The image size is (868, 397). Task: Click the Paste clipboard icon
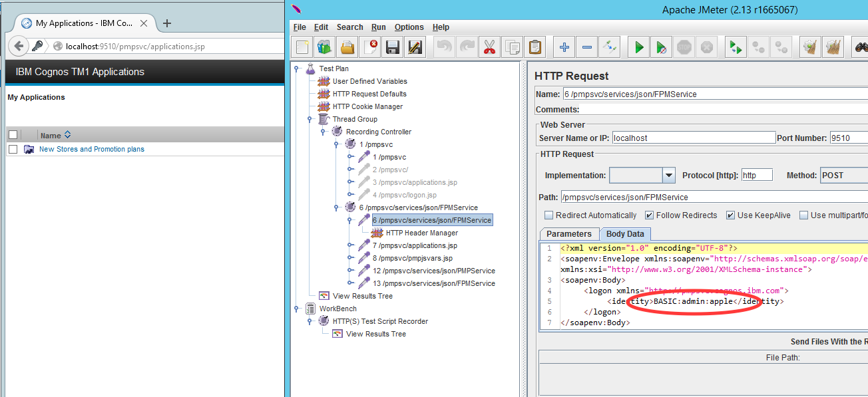pos(535,47)
